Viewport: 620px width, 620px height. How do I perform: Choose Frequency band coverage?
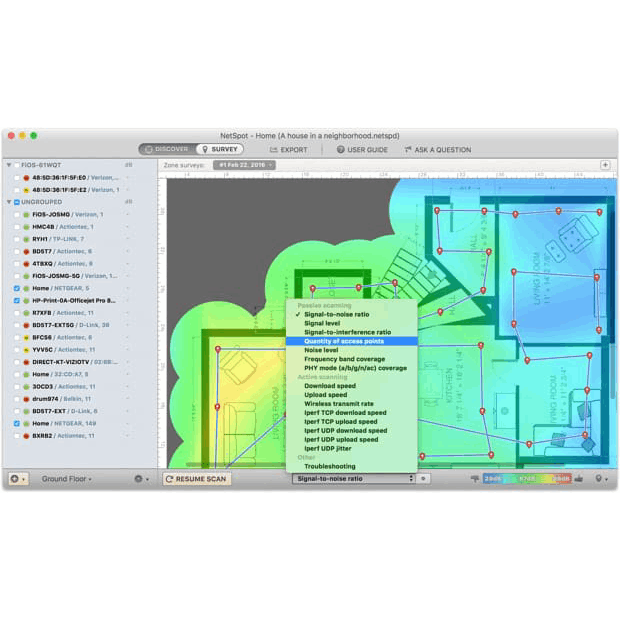pyautogui.click(x=344, y=359)
